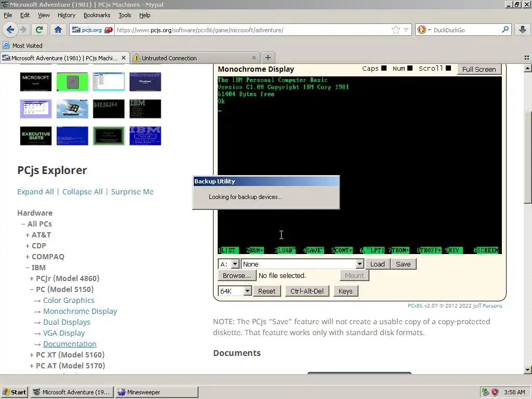Viewport: 532px width, 399px height.
Task: Switch to Minesweeper in the taskbar
Action: (157, 392)
